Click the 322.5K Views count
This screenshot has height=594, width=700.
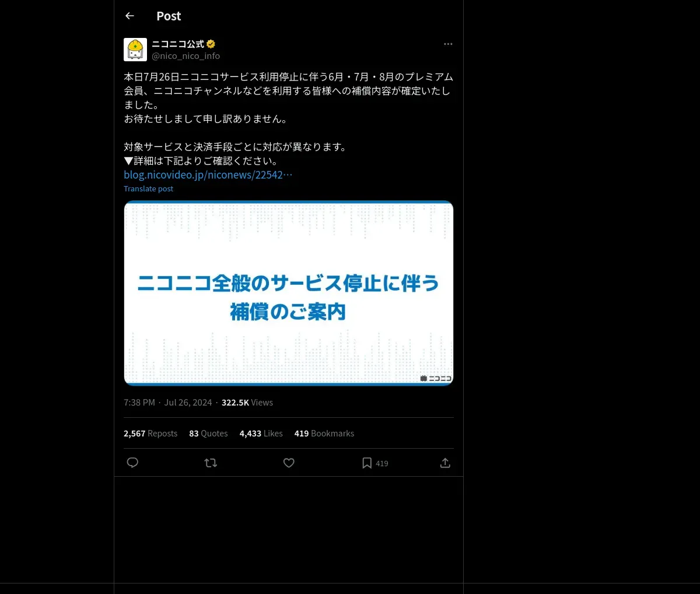pyautogui.click(x=247, y=403)
